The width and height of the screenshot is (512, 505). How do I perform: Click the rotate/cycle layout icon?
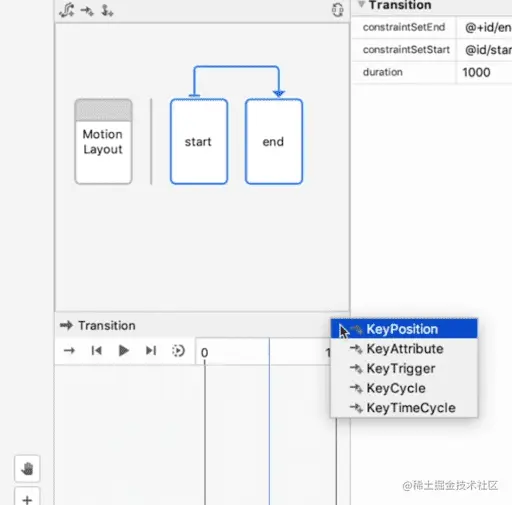(x=337, y=10)
